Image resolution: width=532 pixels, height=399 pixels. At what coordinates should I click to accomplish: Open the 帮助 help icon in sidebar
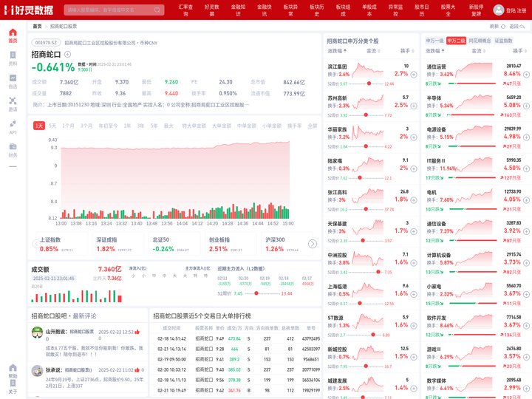13,367
